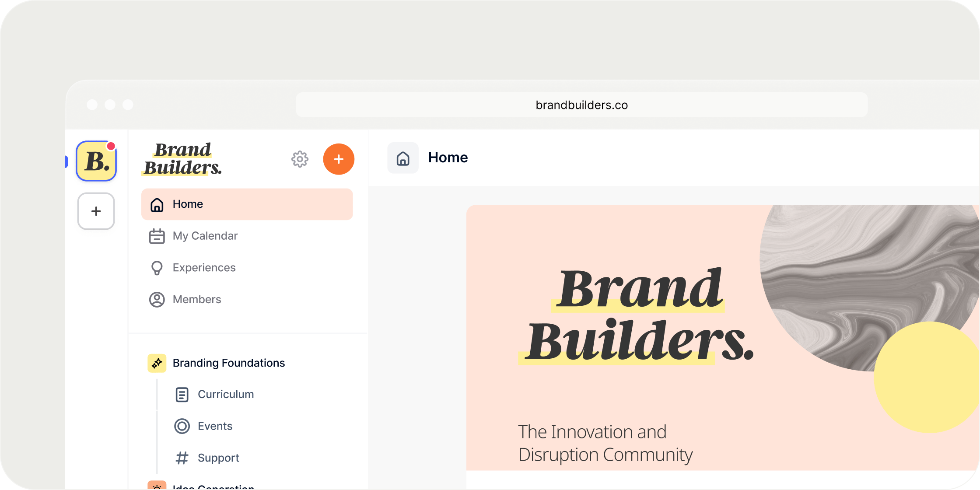Click the lightbulb icon beside Experiences
Screen dimensions: 980x490
pyautogui.click(x=157, y=268)
